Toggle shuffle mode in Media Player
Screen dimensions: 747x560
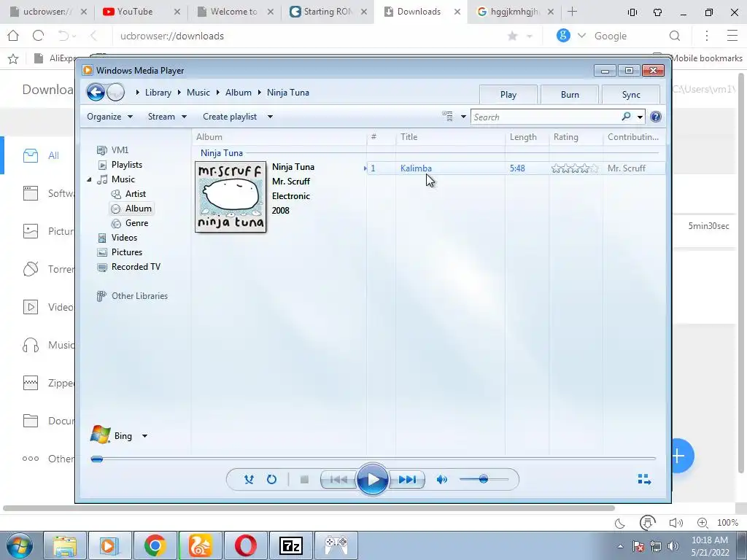(x=249, y=480)
